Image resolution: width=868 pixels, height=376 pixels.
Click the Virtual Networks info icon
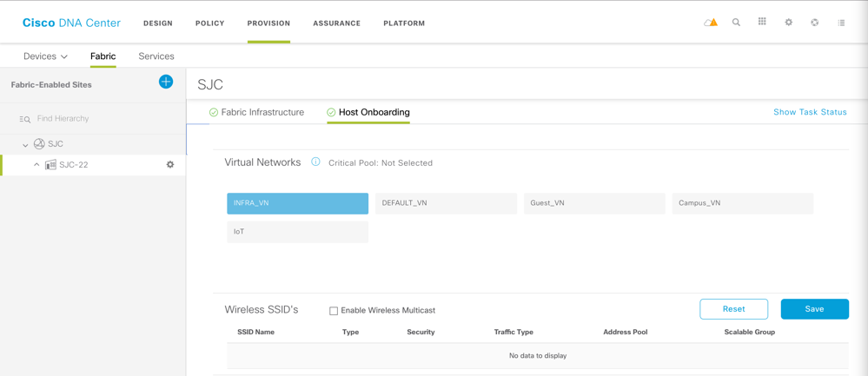tap(315, 162)
